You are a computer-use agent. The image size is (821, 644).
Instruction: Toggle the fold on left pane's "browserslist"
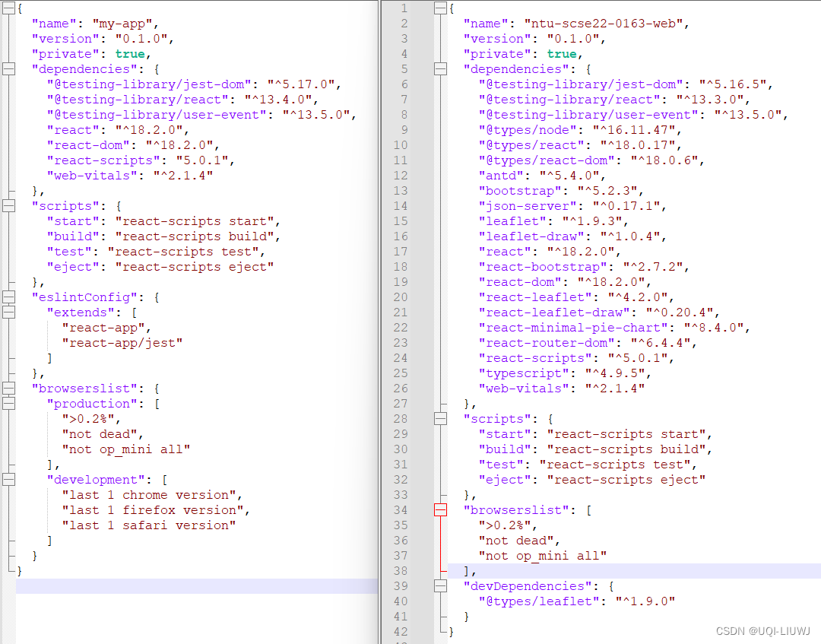pyautogui.click(x=8, y=388)
